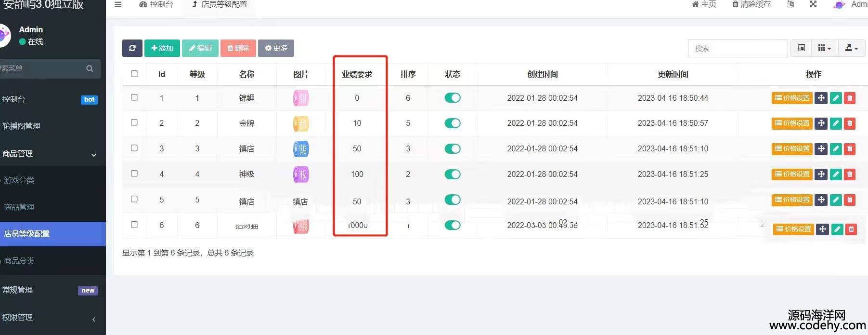The height and width of the screenshot is (335, 868).
Task: Click the red 删除 toolbar button
Action: click(x=238, y=48)
